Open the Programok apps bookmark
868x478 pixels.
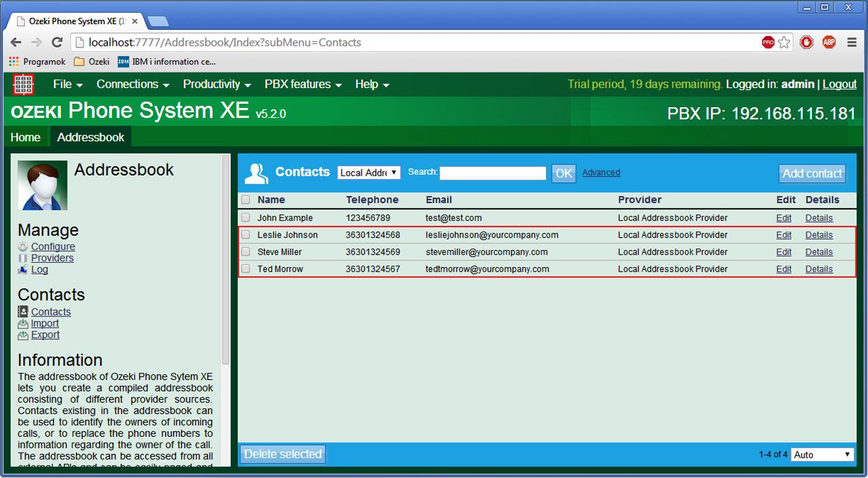38,61
